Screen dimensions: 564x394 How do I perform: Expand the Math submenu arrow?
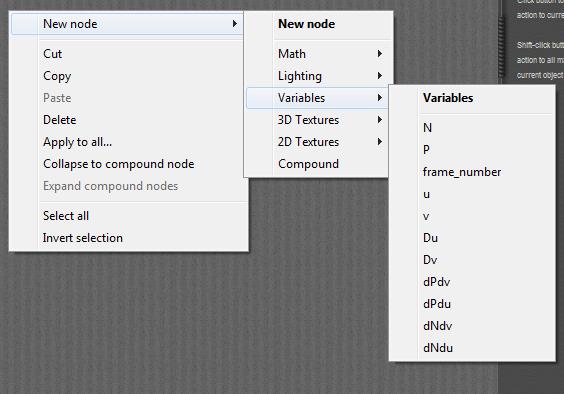(380, 54)
